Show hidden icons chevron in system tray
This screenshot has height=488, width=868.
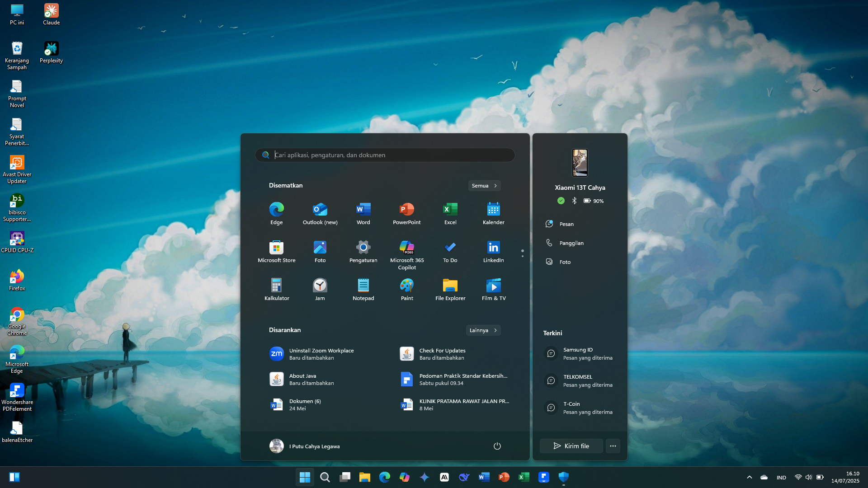(749, 477)
